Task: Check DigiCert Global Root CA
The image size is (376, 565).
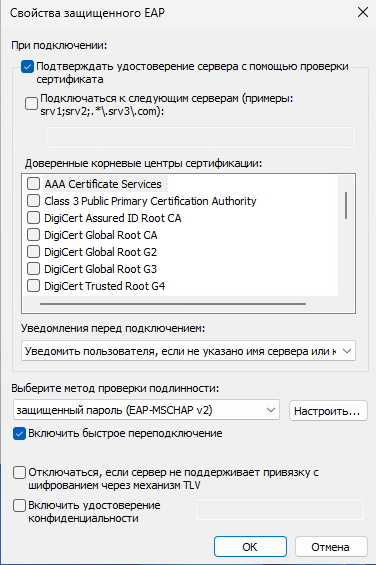Action: click(x=34, y=235)
